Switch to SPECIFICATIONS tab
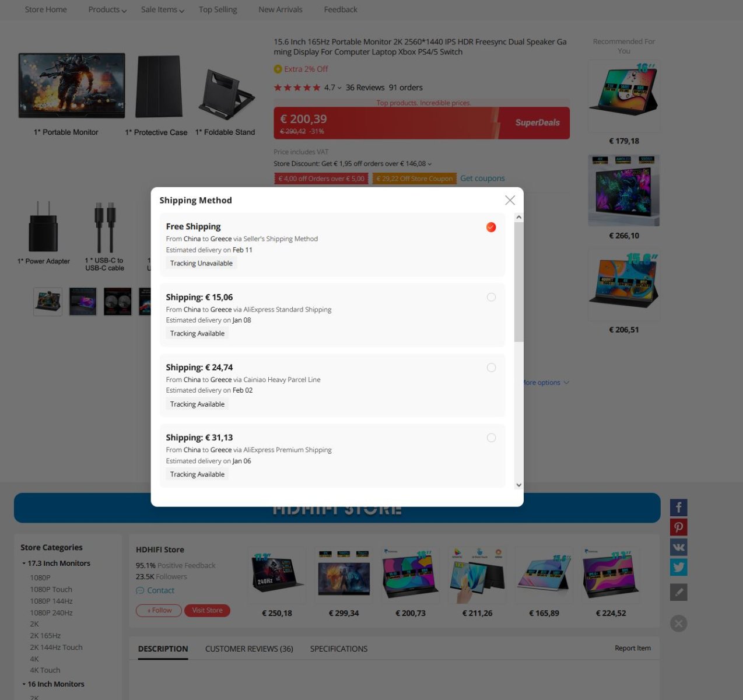 click(339, 649)
